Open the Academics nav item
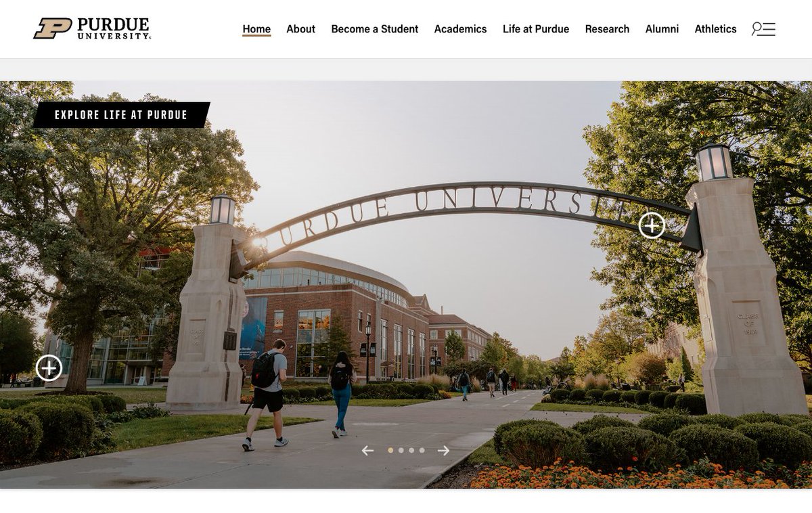The width and height of the screenshot is (812, 513). [x=460, y=29]
